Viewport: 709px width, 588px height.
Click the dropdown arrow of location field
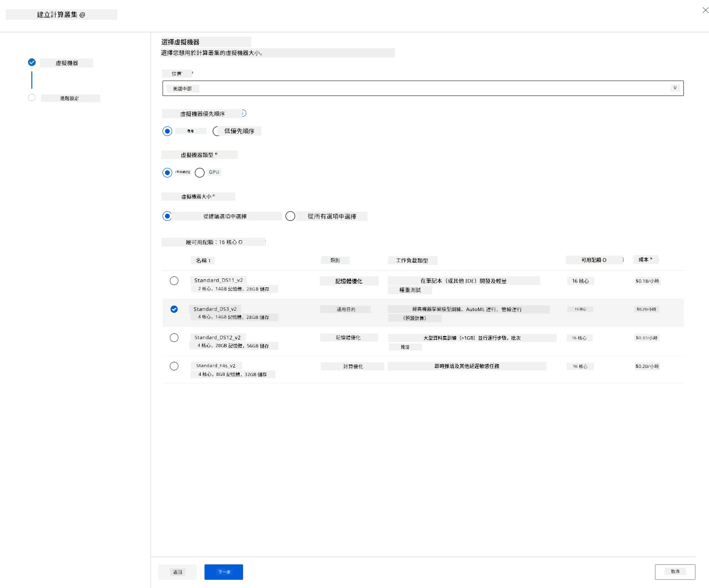point(675,88)
